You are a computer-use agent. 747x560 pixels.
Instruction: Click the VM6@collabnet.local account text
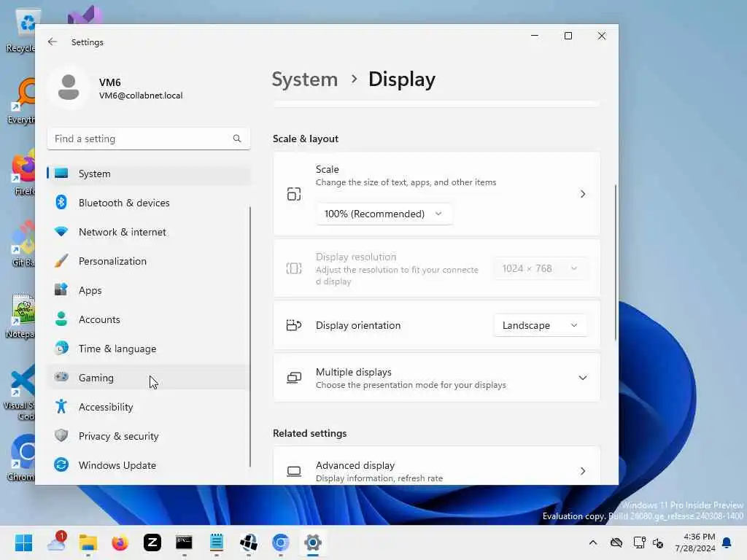[141, 96]
